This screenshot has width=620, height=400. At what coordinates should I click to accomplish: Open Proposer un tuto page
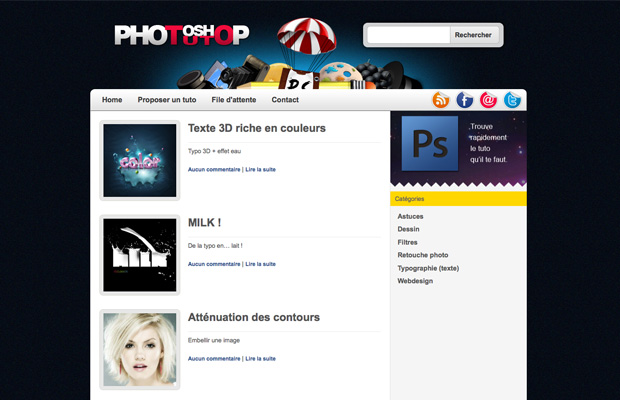(x=167, y=100)
